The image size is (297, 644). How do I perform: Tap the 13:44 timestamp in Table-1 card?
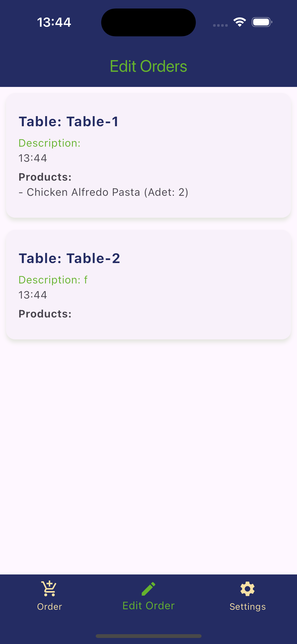pos(33,158)
